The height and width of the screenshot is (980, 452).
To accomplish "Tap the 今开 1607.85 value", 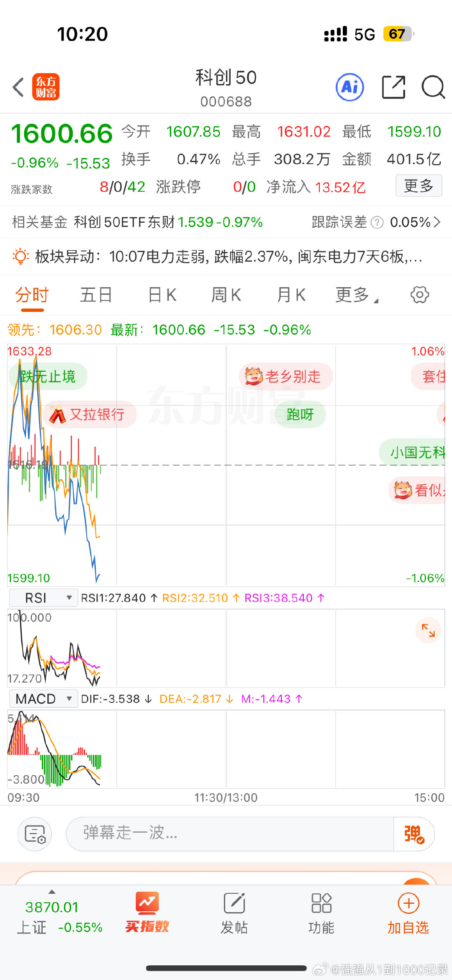I will click(193, 132).
